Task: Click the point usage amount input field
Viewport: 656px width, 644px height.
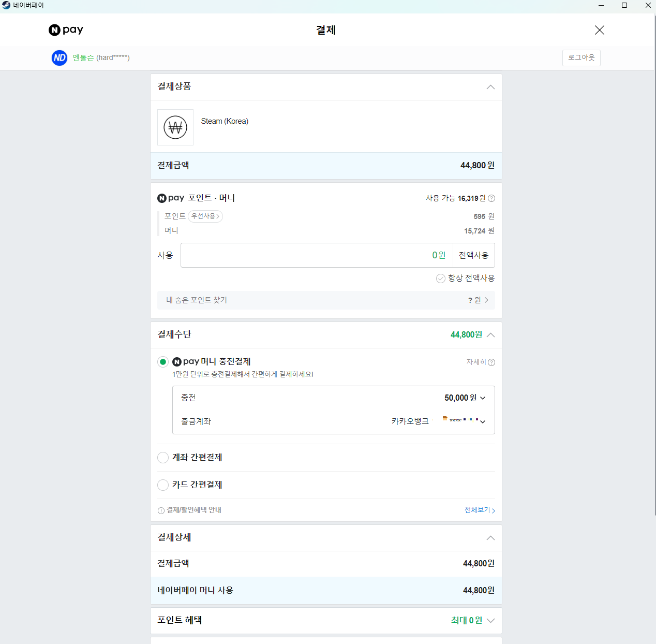Action: [x=317, y=255]
